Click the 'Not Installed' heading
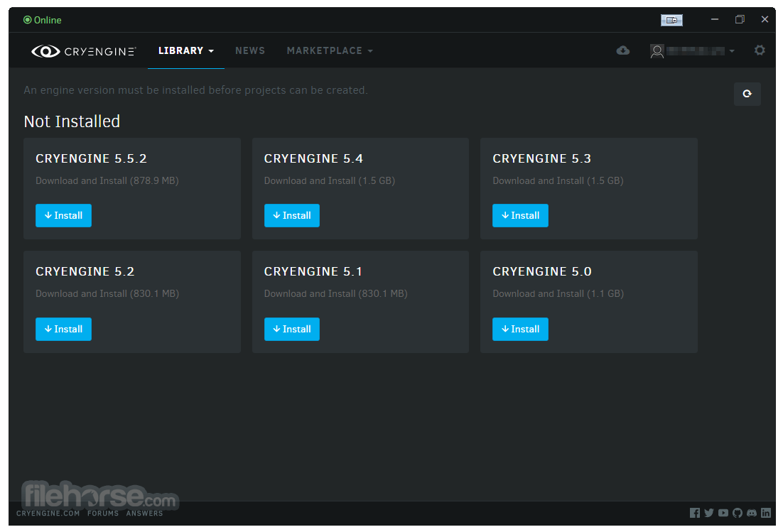Screen dimensions: 783x532 click(72, 121)
